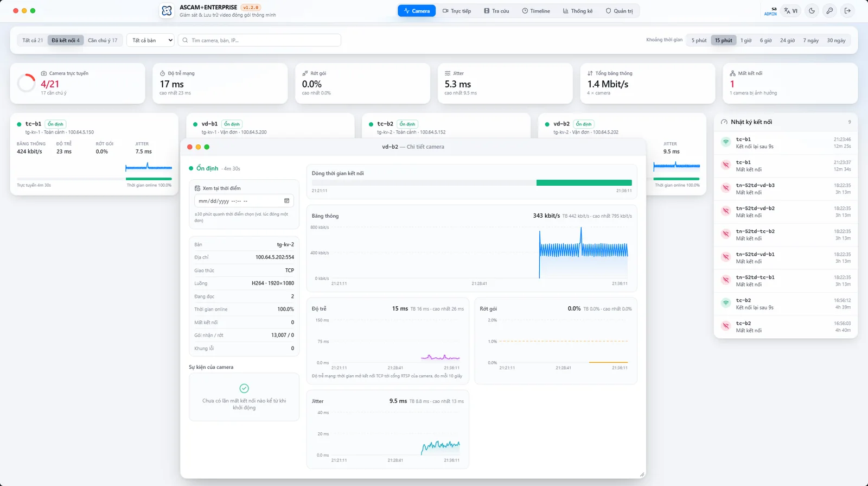Click the Nhật ký kết nối panel icon
Screen dimensions: 868x486
pyautogui.click(x=724, y=122)
